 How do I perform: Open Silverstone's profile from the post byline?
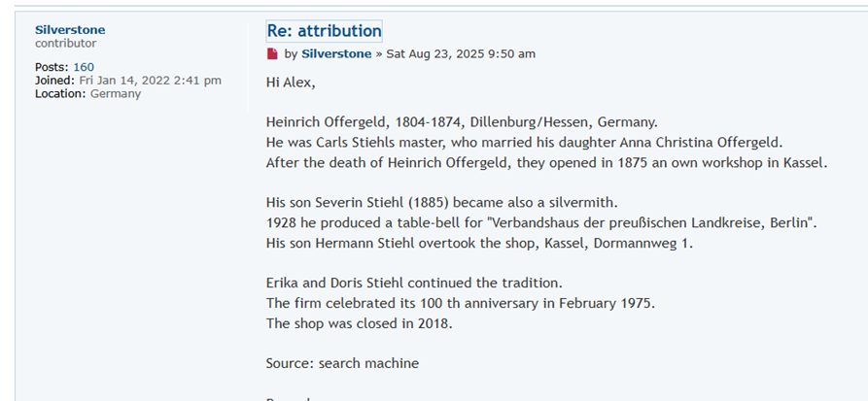(x=336, y=53)
